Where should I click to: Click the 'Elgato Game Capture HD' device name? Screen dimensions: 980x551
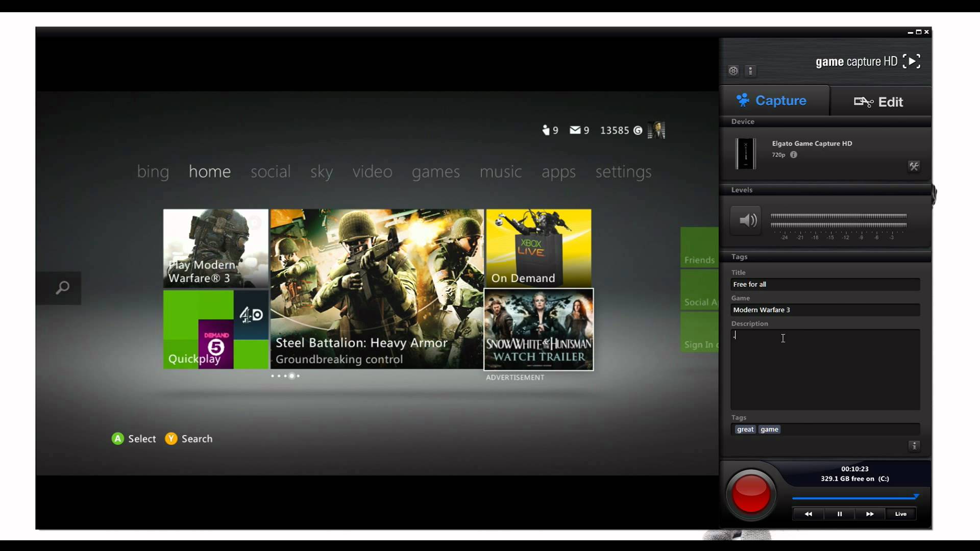click(x=812, y=143)
